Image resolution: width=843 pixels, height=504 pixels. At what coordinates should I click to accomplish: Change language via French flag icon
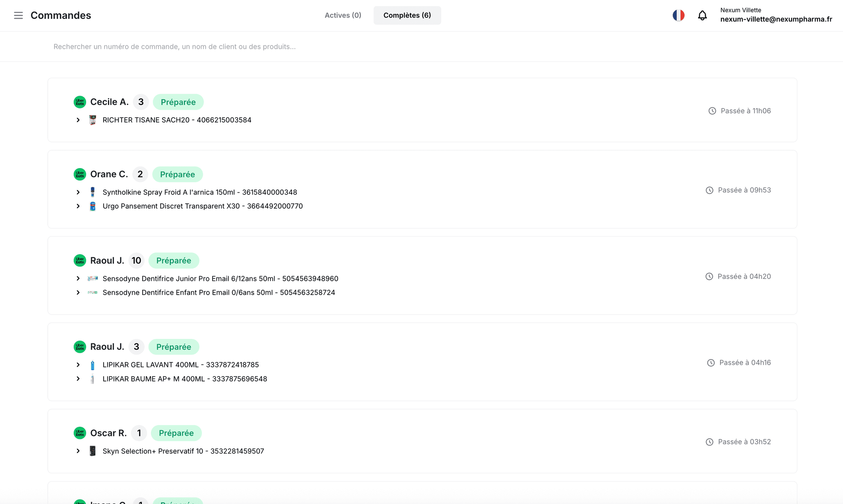(678, 15)
